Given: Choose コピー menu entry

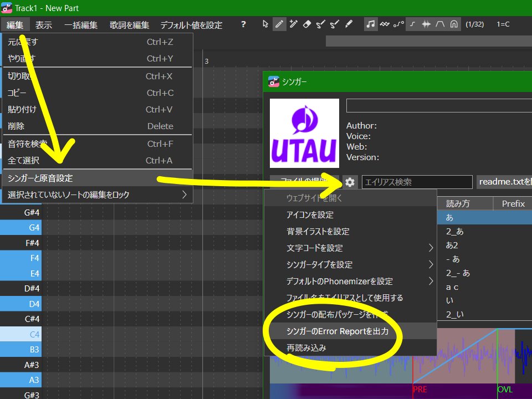Looking at the screenshot, I should point(98,93).
